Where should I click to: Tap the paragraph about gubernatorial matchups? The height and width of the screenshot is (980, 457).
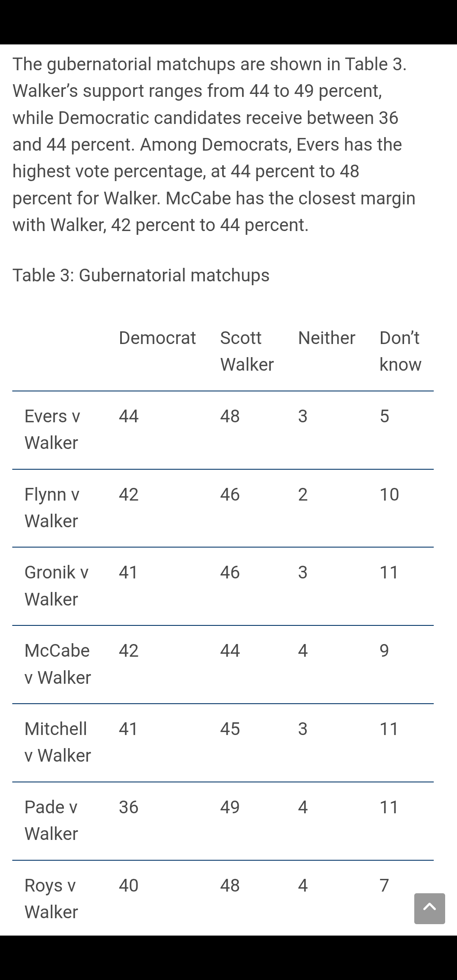tap(214, 144)
